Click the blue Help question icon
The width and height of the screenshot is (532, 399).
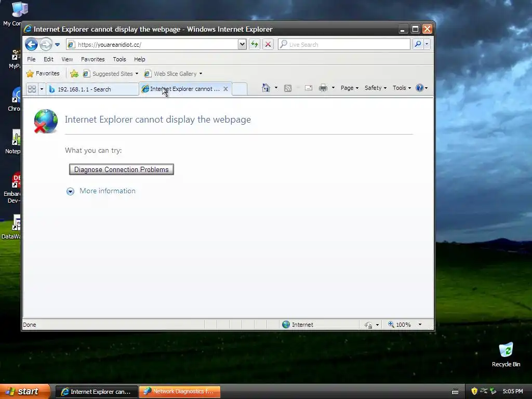pyautogui.click(x=420, y=88)
